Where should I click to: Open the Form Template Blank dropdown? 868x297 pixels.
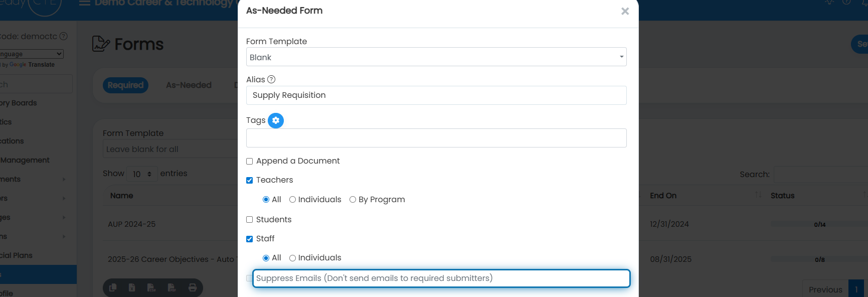pos(436,57)
